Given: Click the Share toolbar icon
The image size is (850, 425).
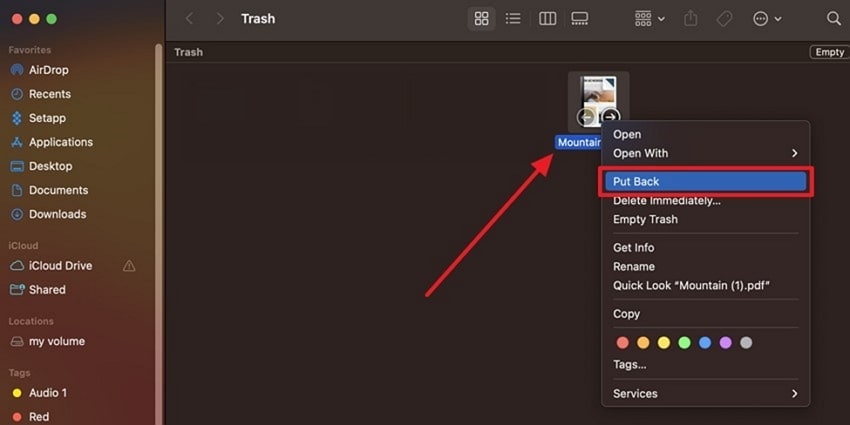Looking at the screenshot, I should (x=691, y=19).
